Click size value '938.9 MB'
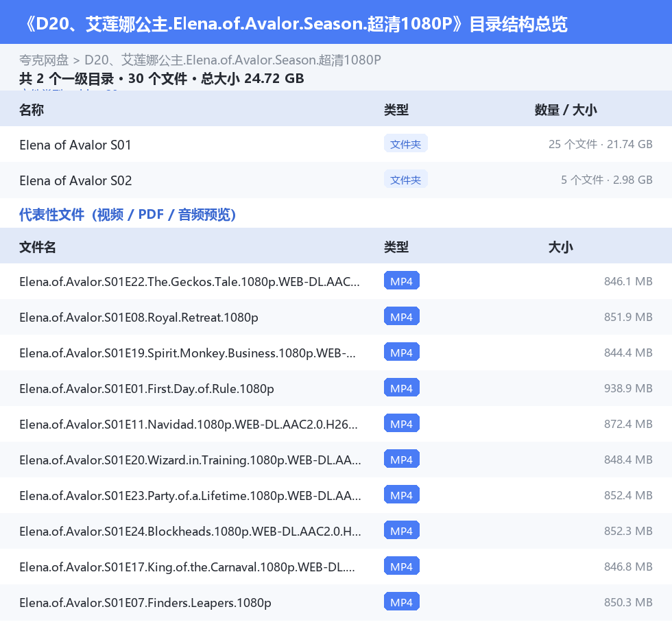This screenshot has height=642, width=672. click(x=628, y=388)
